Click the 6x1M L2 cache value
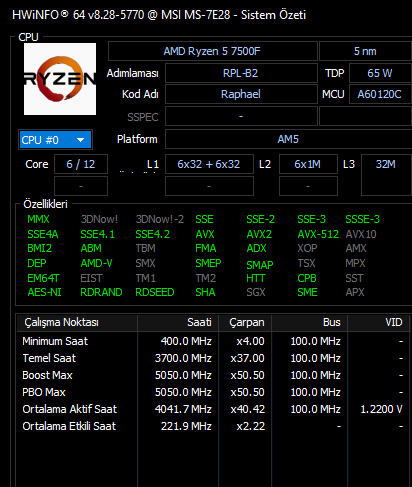 coord(308,164)
